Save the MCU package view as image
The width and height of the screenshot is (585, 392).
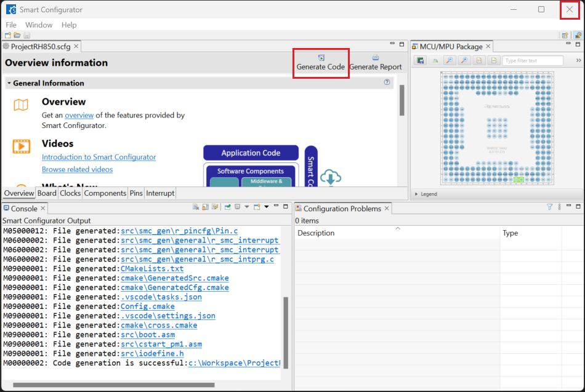[421, 60]
